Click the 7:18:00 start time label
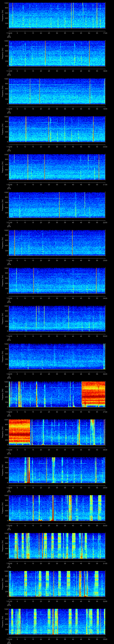Image resolution: width=114 pixels, height=644 pixels. [9, 109]
